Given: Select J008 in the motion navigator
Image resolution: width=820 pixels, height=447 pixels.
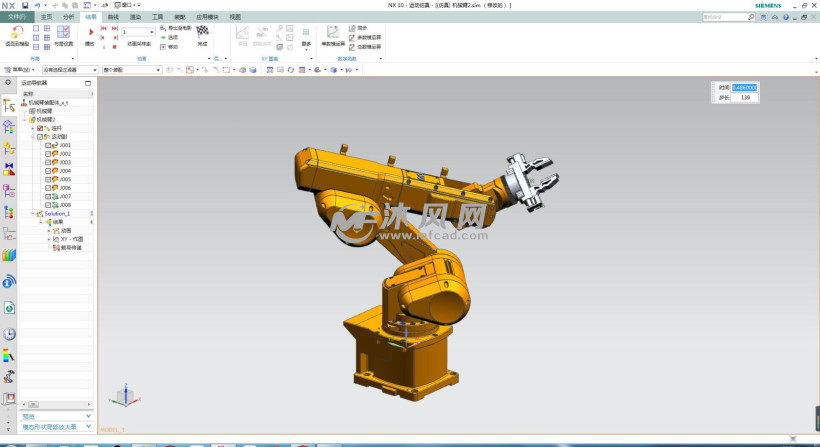Looking at the screenshot, I should 65,205.
